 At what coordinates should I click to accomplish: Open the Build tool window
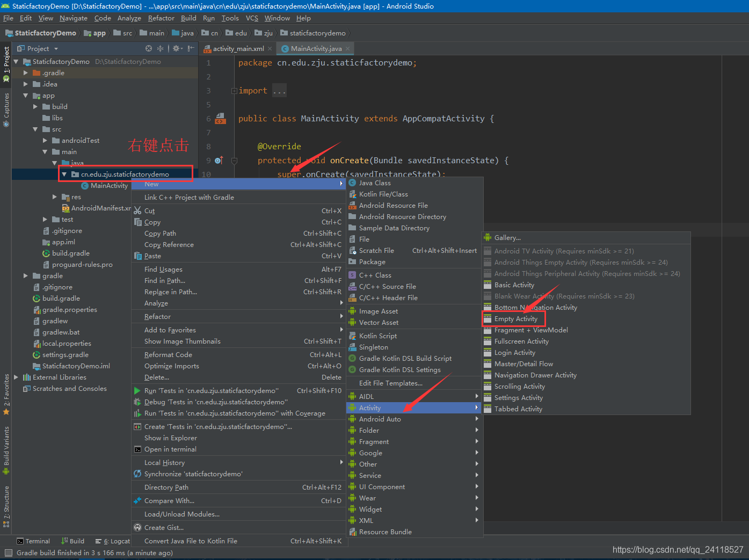click(x=72, y=541)
